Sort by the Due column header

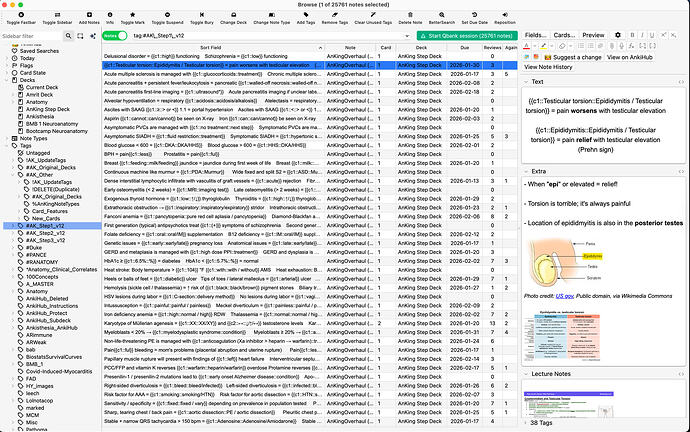point(465,48)
